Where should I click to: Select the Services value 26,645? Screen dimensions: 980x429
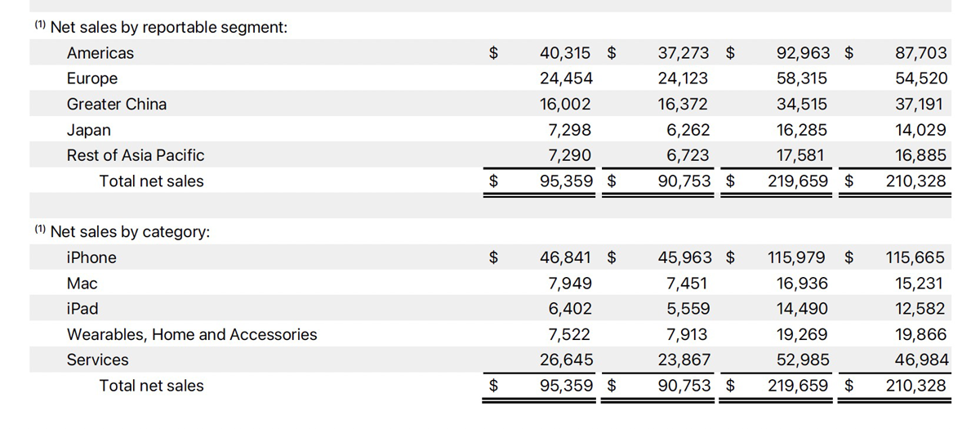click(566, 360)
